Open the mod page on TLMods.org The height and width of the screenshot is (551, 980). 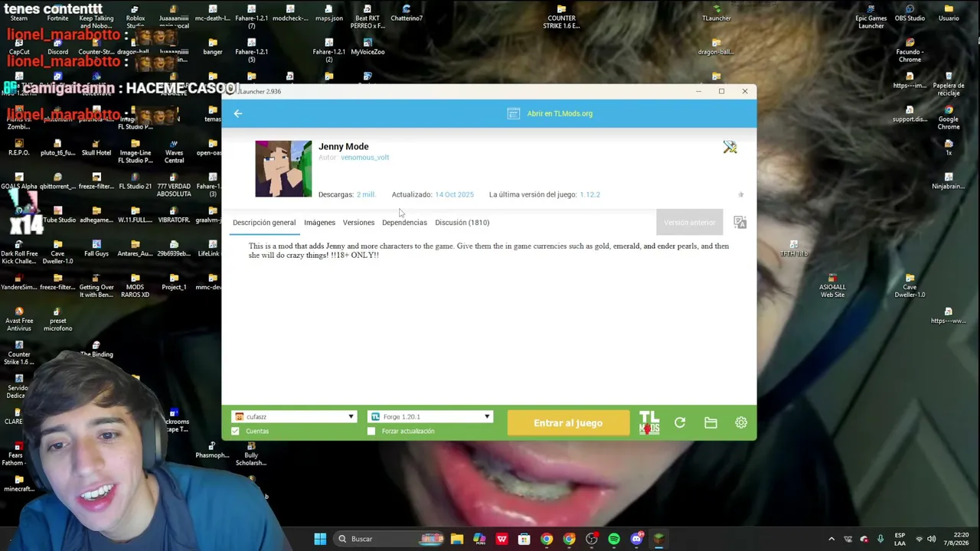click(550, 113)
